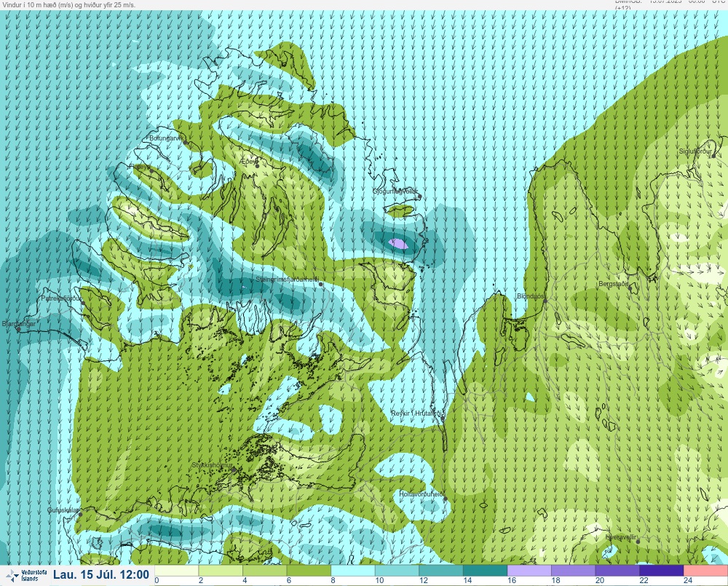Click the Veðurstofa Íslands logo
The width and height of the screenshot is (728, 586).
tap(27, 576)
